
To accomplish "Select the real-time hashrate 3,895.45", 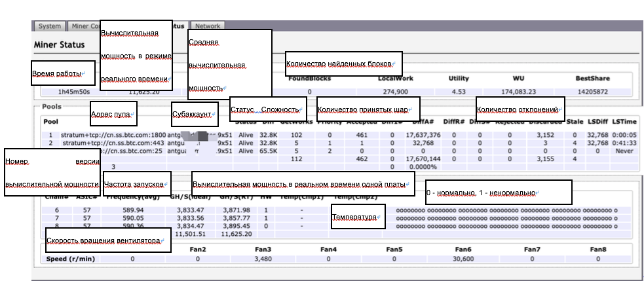I will pos(237,227).
